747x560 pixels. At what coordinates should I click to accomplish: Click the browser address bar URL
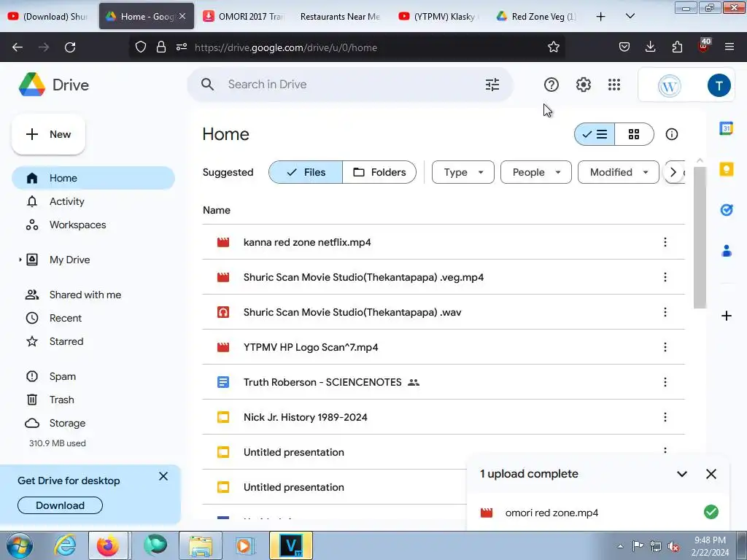click(286, 47)
